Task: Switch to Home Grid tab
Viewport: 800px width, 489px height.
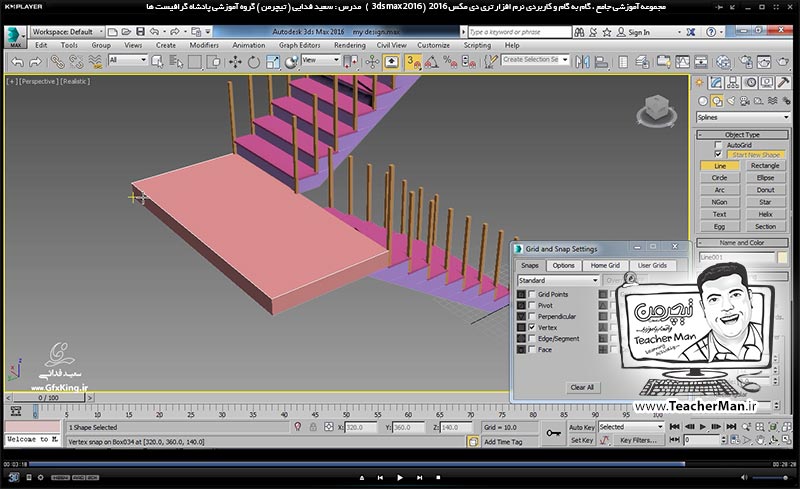Action: pos(605,265)
